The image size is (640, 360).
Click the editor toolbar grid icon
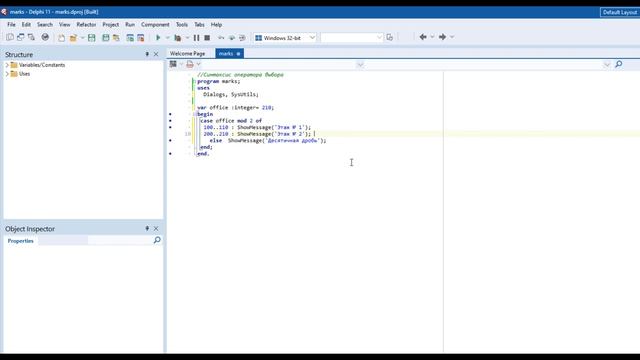[173, 64]
